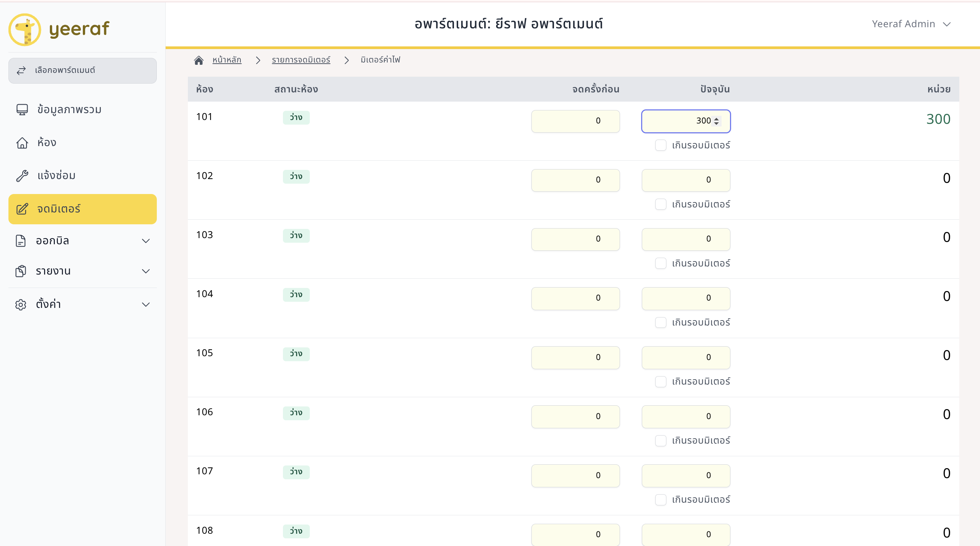Viewport: 980px width, 546px height.
Task: Tick the เกินรอบมิเตอร์ checkbox for room 105
Action: tap(661, 382)
